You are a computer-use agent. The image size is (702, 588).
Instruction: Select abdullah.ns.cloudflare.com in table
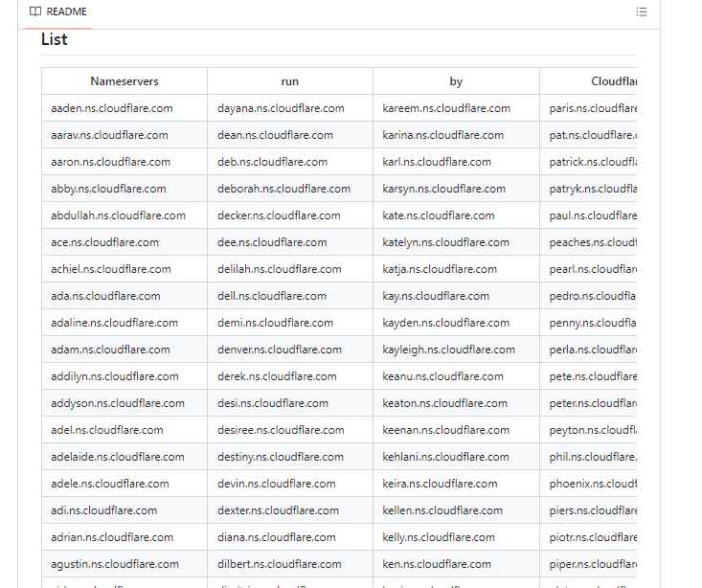coord(119,215)
